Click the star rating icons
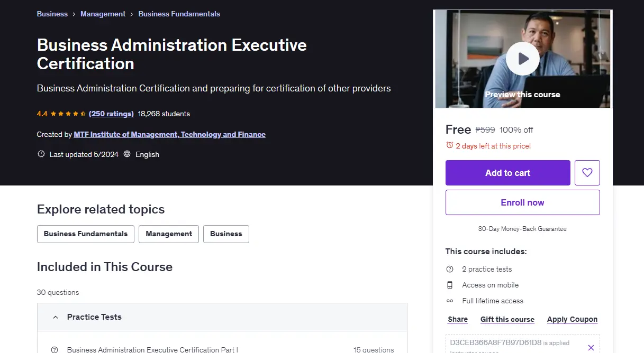644x353 pixels. click(x=68, y=114)
